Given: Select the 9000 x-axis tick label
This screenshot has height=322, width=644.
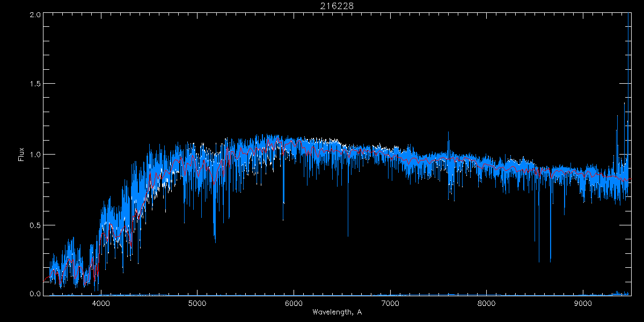Looking at the screenshot, I should (583, 303).
